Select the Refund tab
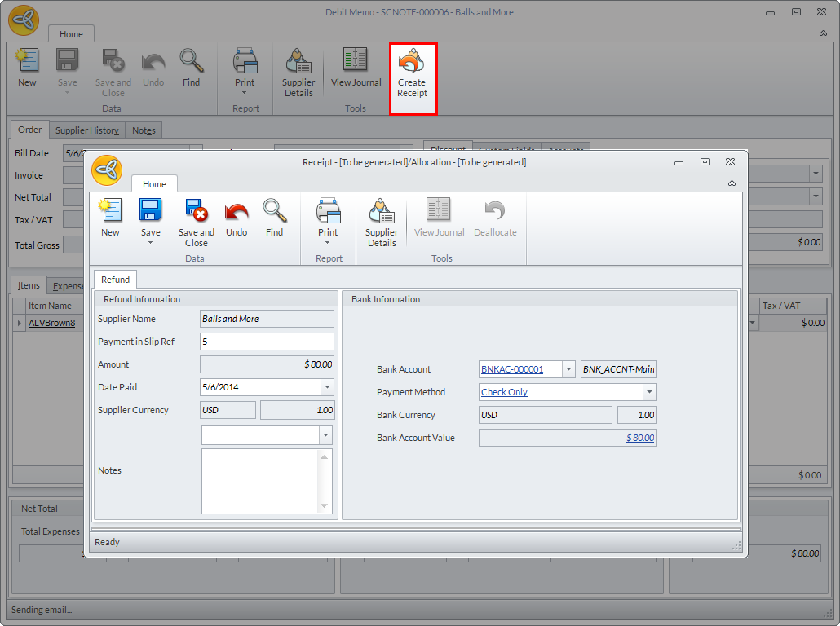Viewport: 840px width, 626px height. pyautogui.click(x=115, y=280)
